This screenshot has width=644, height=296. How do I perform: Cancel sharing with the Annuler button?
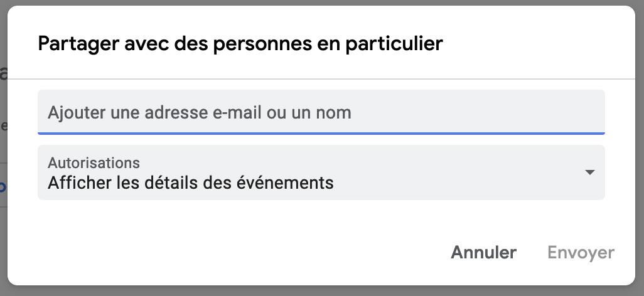coord(483,253)
